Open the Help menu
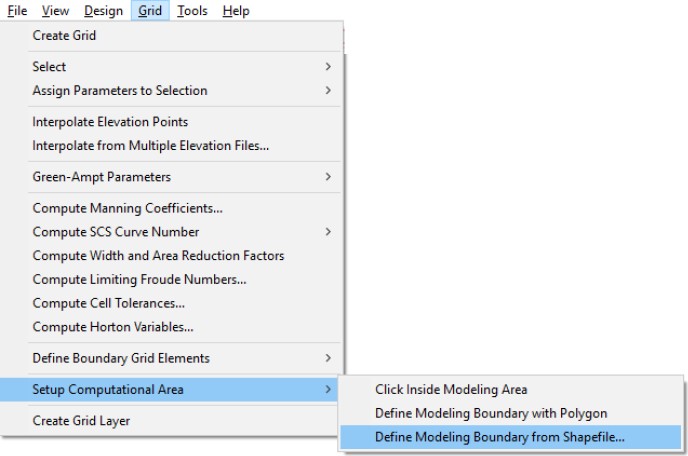The height and width of the screenshot is (456, 688). 236,11
